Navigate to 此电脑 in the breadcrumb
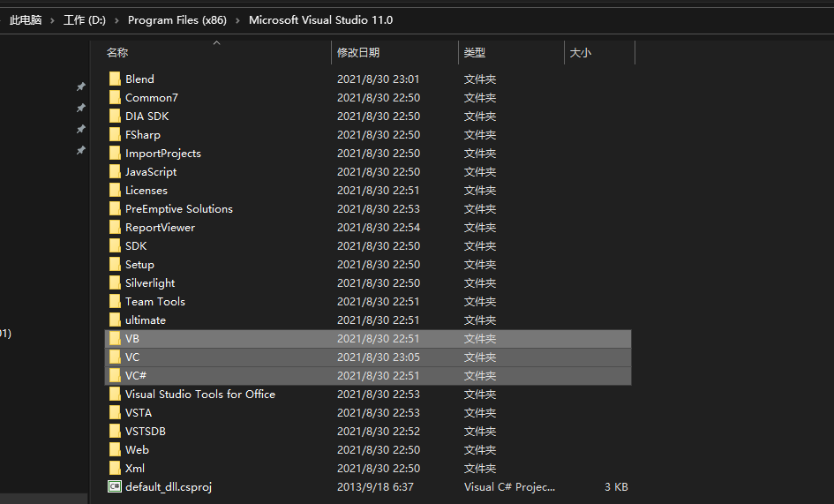834x504 pixels. click(x=26, y=20)
